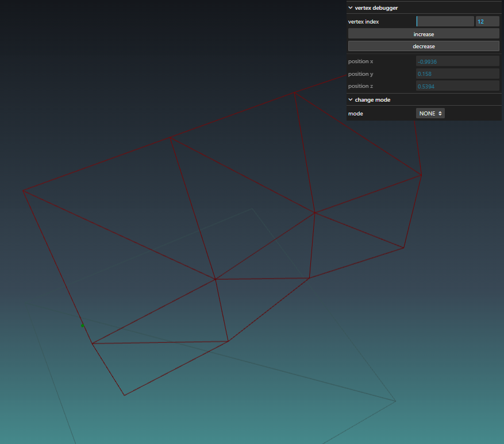Select the position x value field
The image size is (504, 444).
point(457,61)
